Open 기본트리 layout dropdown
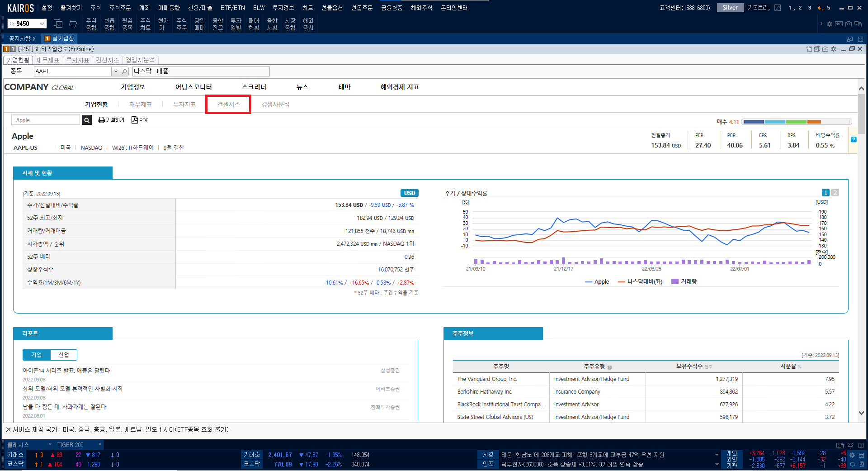This screenshot has height=471, width=868. coord(759,8)
